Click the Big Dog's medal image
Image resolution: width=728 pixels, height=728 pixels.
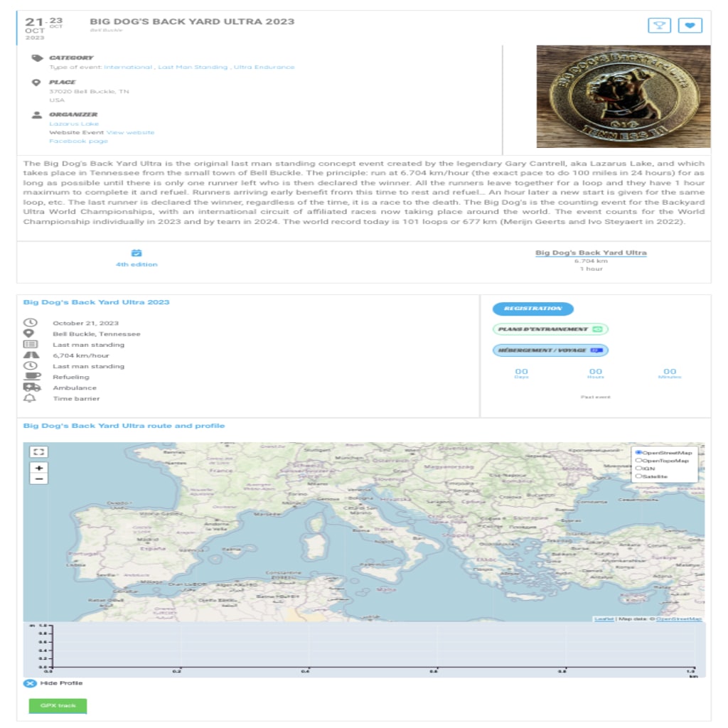click(623, 97)
